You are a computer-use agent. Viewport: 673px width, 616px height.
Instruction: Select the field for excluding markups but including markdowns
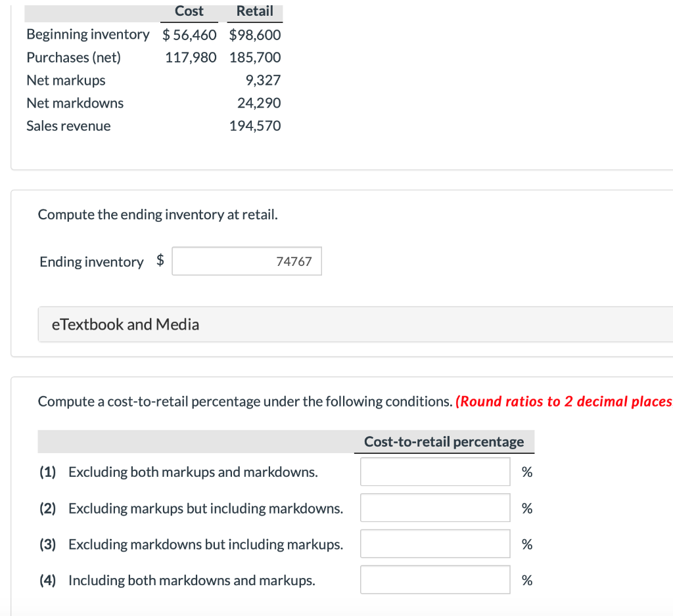click(434, 508)
